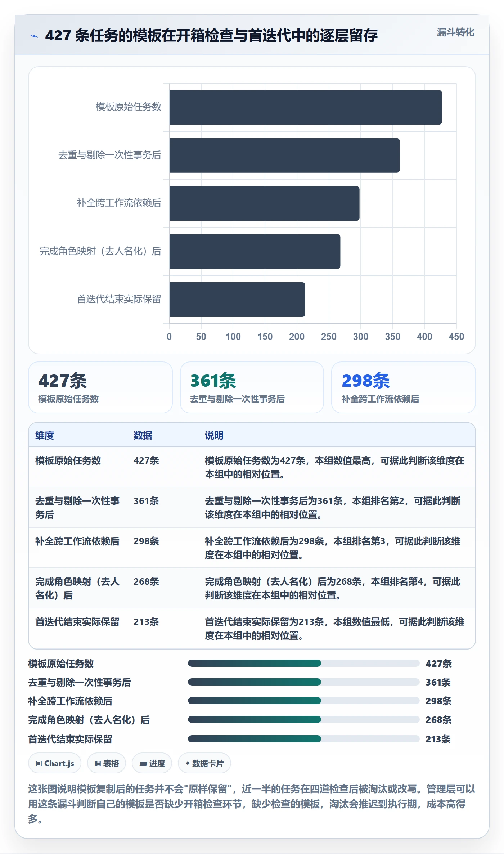Click the description mentioning 本组排名第2
This screenshot has height=854, width=504.
point(333,508)
